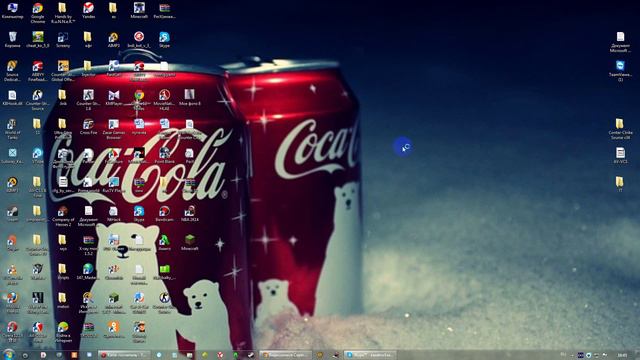
Task: Open the NBA 2K14 shortcut
Action: [x=189, y=213]
